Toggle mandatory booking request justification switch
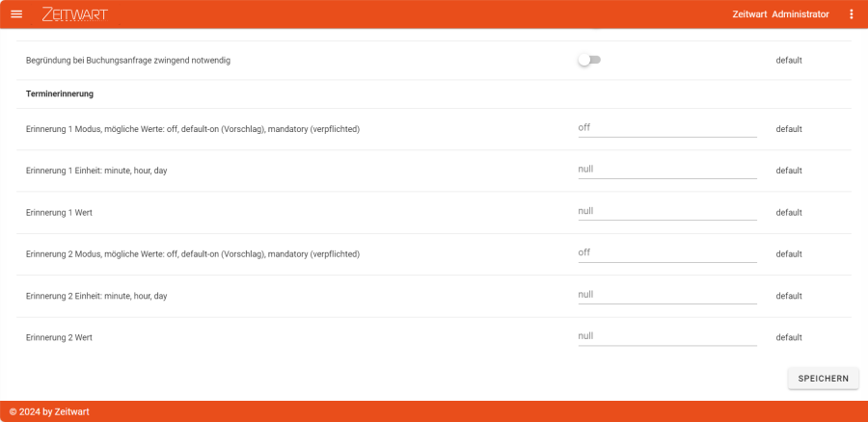 588,60
